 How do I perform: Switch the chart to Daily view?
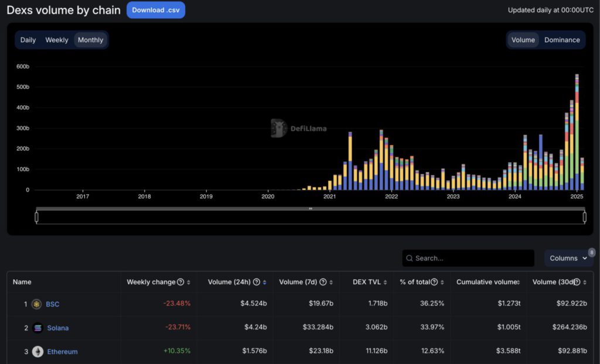point(27,40)
